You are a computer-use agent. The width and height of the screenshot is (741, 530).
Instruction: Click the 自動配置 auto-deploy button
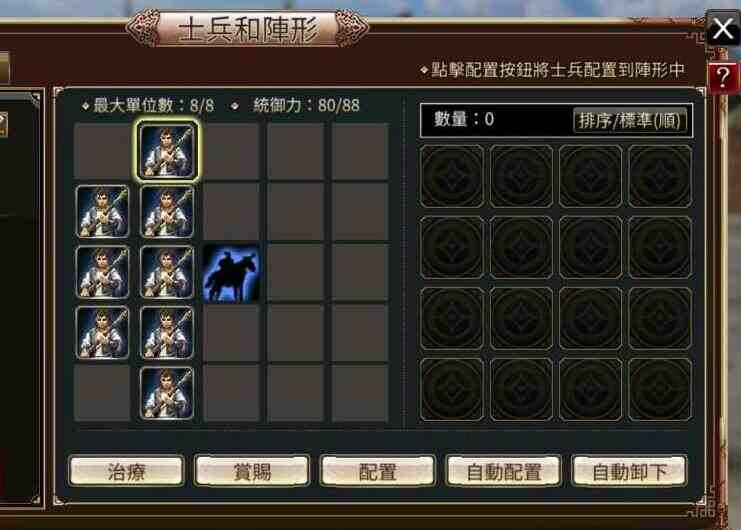[x=504, y=471]
